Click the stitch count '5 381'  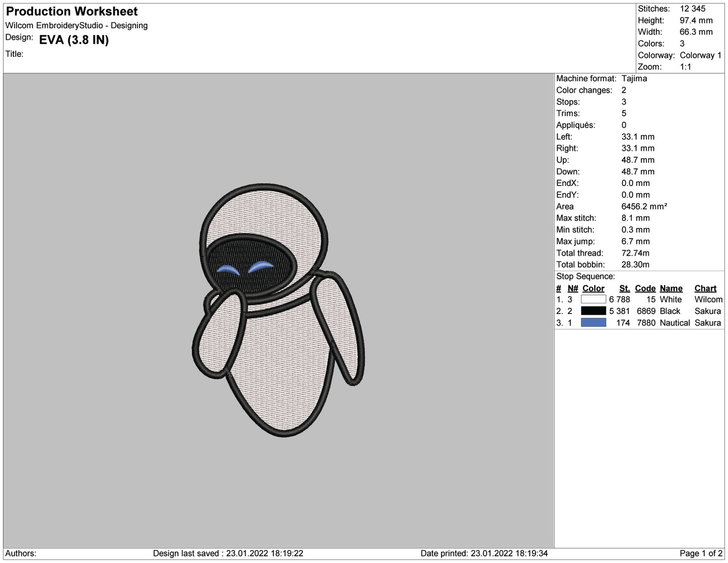point(619,311)
